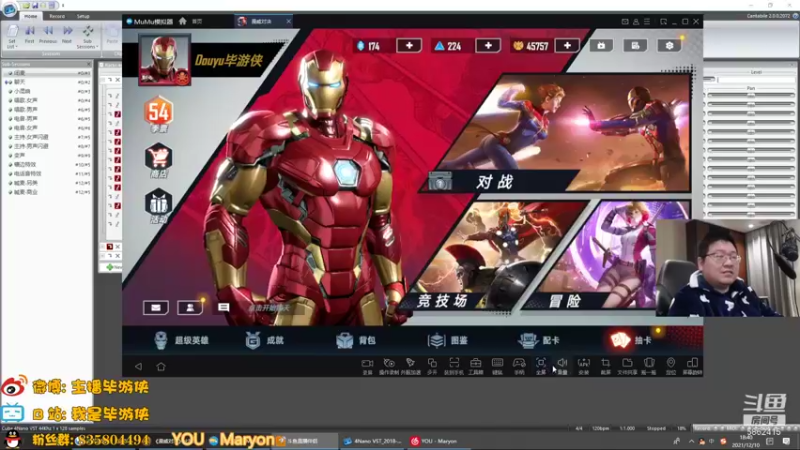The width and height of the screenshot is (800, 450).
Task: Select the 电话音特效 sub-session row
Action: pos(46,173)
